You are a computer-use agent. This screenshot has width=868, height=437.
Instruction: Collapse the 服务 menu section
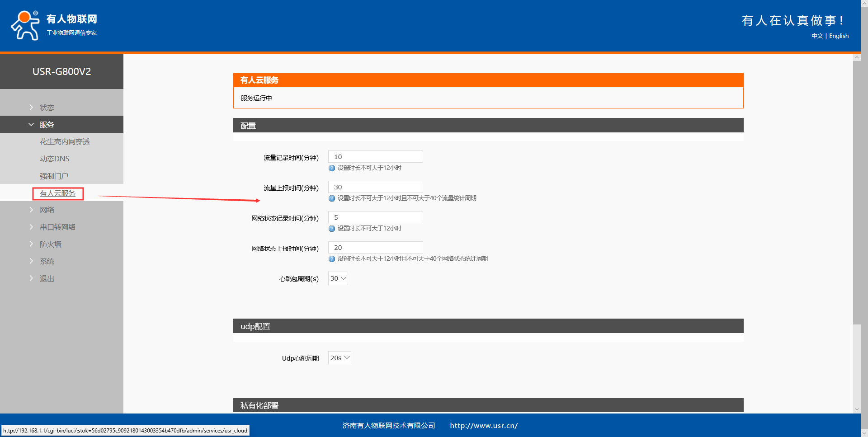click(x=47, y=125)
